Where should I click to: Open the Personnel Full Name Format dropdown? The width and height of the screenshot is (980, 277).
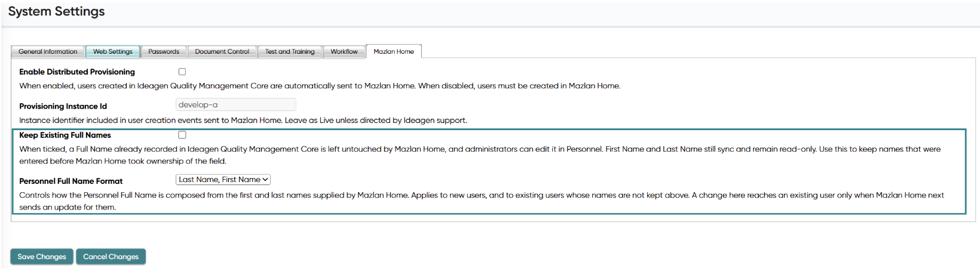click(223, 180)
